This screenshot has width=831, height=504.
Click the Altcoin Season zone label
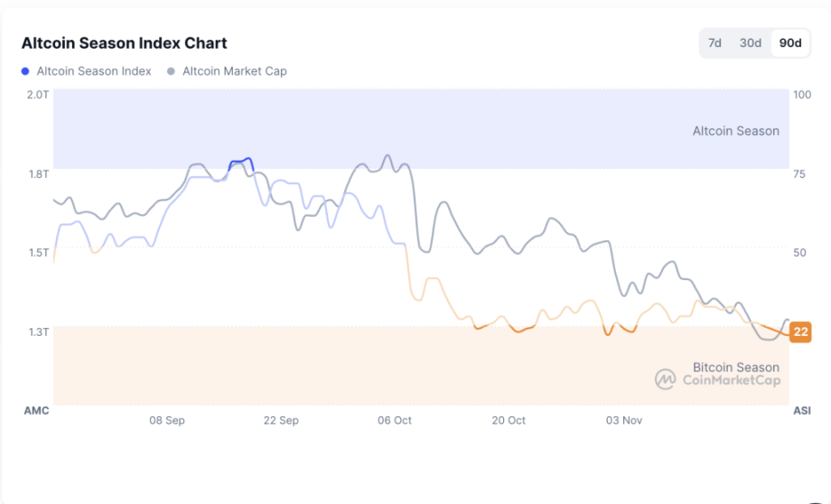(735, 131)
